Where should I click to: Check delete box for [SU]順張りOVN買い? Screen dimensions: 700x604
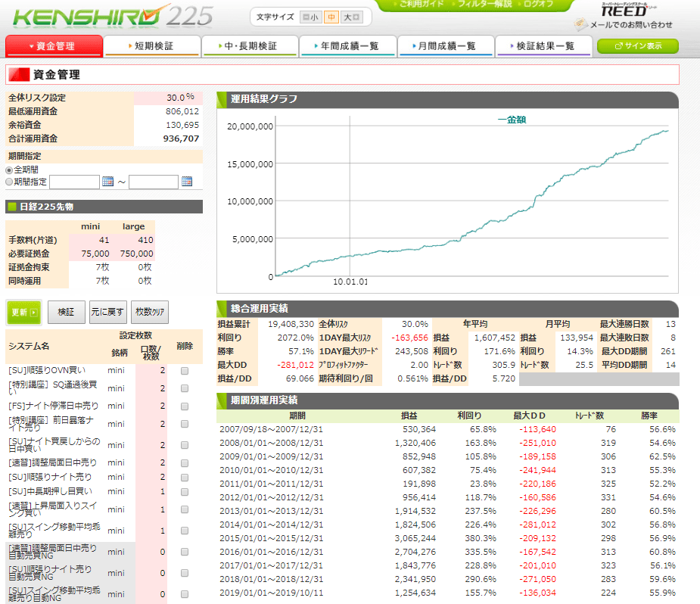tap(185, 371)
